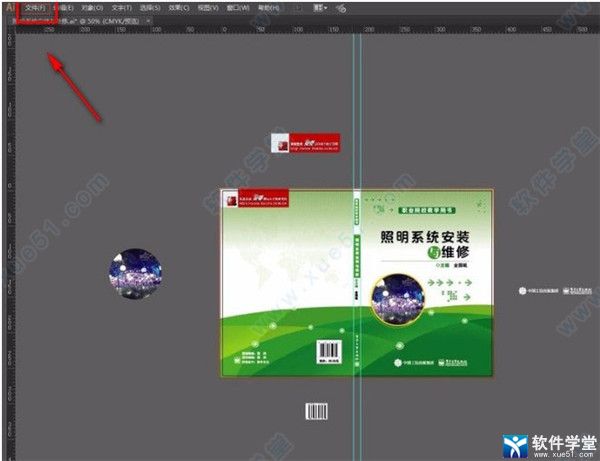Open the 文件(F) File menu

pyautogui.click(x=35, y=8)
